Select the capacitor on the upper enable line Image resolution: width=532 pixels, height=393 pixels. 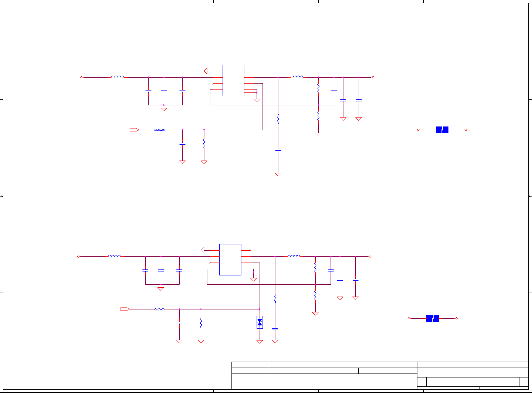pyautogui.click(x=182, y=143)
